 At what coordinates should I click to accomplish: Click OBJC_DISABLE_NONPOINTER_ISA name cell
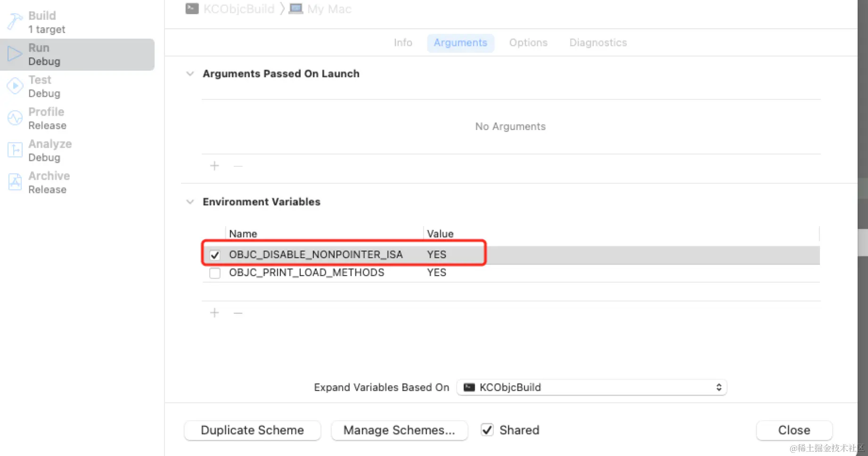click(x=316, y=255)
